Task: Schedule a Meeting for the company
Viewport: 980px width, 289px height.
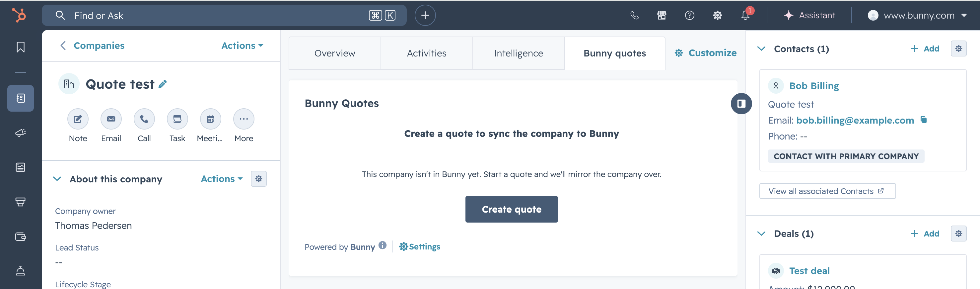Action: (x=210, y=119)
